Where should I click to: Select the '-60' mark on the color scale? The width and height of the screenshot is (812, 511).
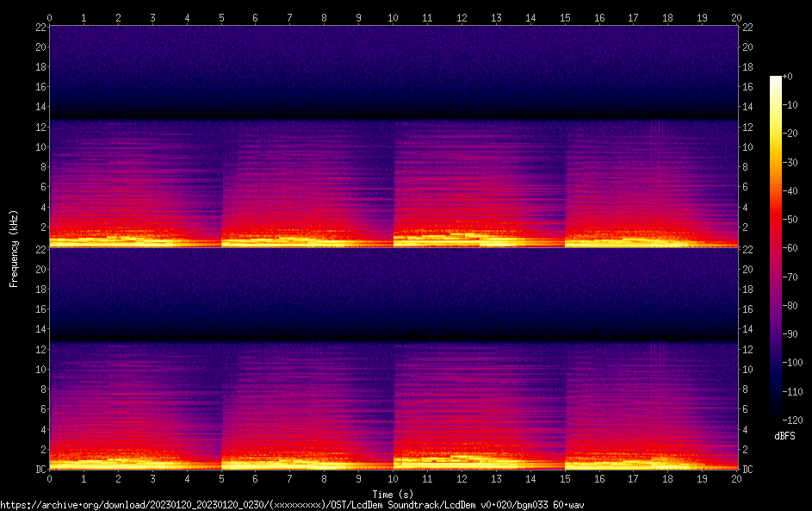click(x=789, y=248)
